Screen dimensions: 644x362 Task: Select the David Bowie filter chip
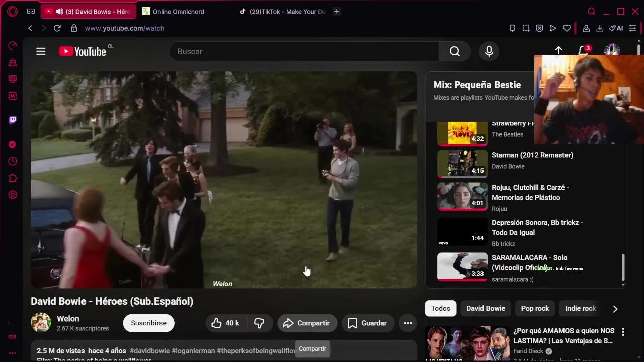pyautogui.click(x=486, y=308)
